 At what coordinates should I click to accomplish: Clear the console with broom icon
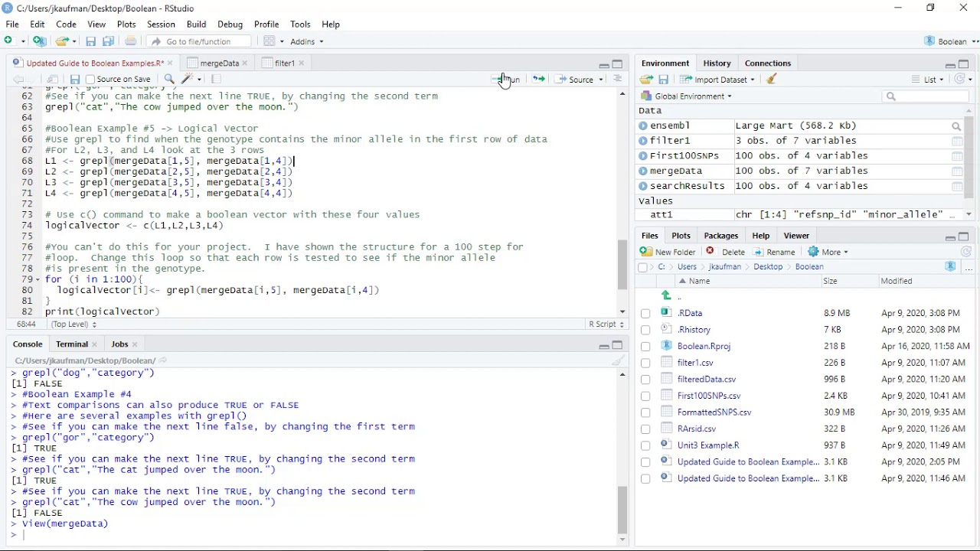619,360
